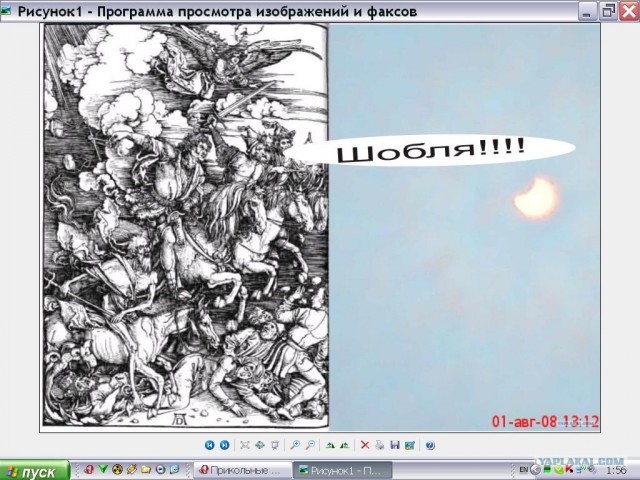Image resolution: width=640 pixels, height=480 pixels.
Task: Close the image viewer window
Action: click(x=629, y=11)
